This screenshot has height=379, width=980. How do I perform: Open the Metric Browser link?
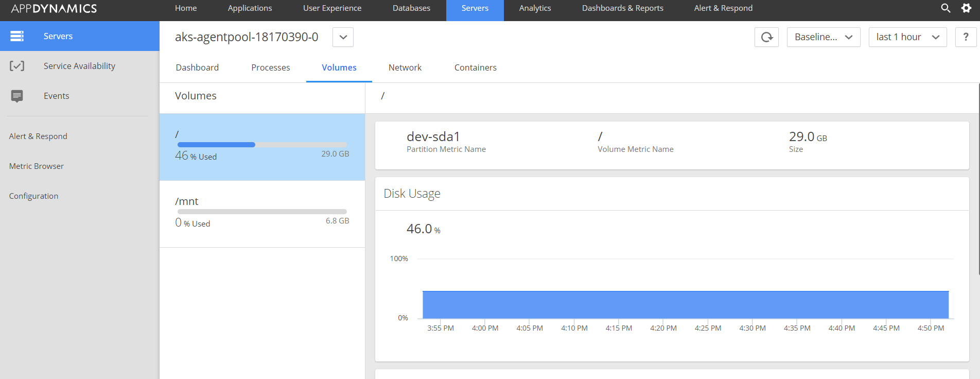(x=37, y=166)
